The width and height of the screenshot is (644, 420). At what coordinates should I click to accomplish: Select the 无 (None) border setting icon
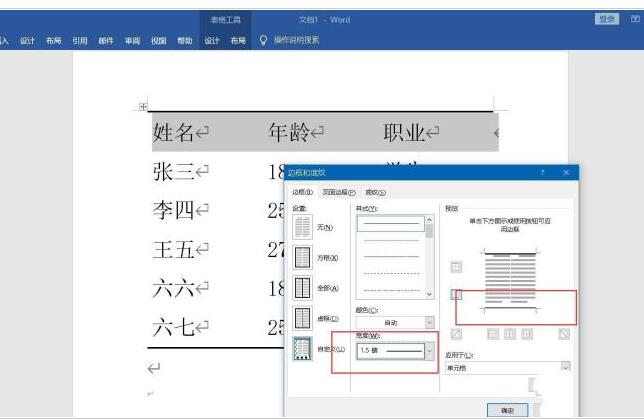[x=302, y=225]
